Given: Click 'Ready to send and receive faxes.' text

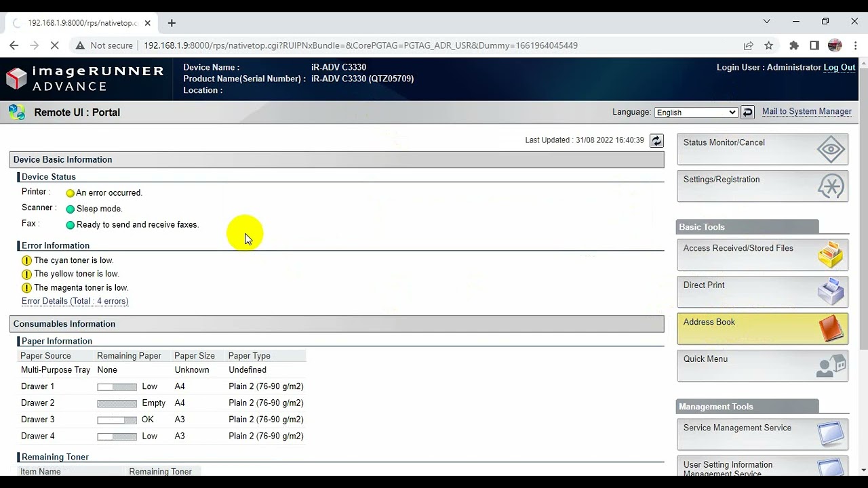Looking at the screenshot, I should [x=138, y=225].
